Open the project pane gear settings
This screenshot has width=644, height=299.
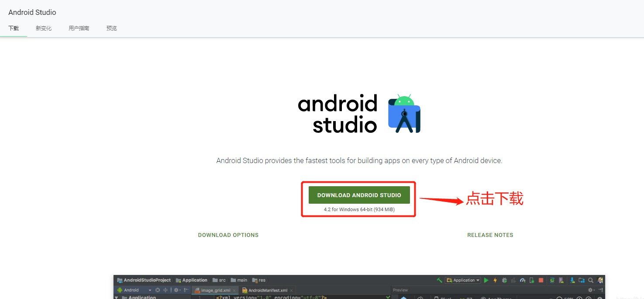pos(177,290)
